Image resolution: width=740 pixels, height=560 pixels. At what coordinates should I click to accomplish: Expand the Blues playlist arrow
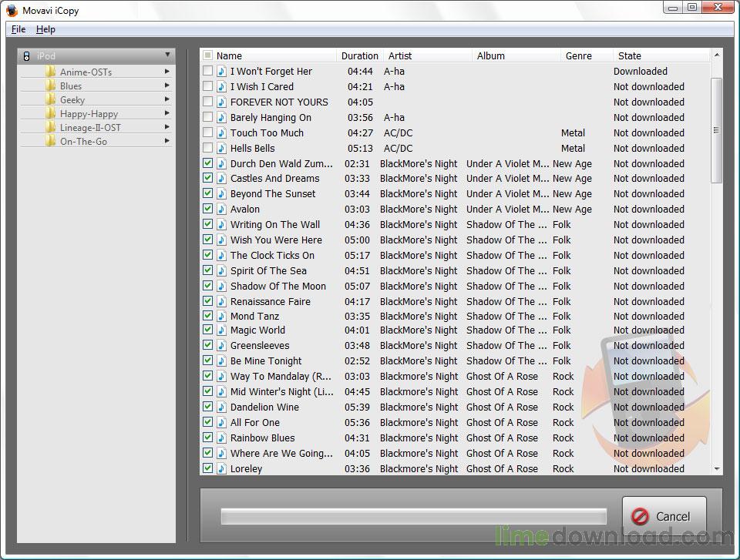pos(167,86)
